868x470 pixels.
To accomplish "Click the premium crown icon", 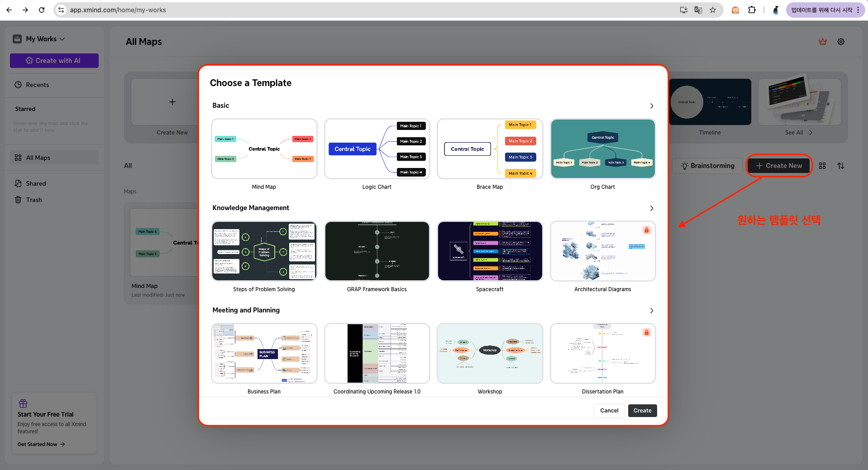I will tap(822, 42).
